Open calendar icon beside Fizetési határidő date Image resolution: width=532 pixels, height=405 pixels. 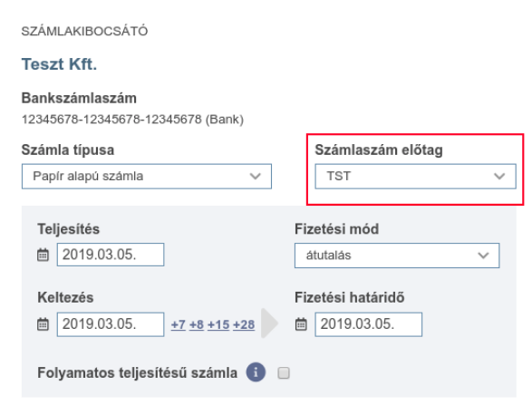(x=301, y=324)
